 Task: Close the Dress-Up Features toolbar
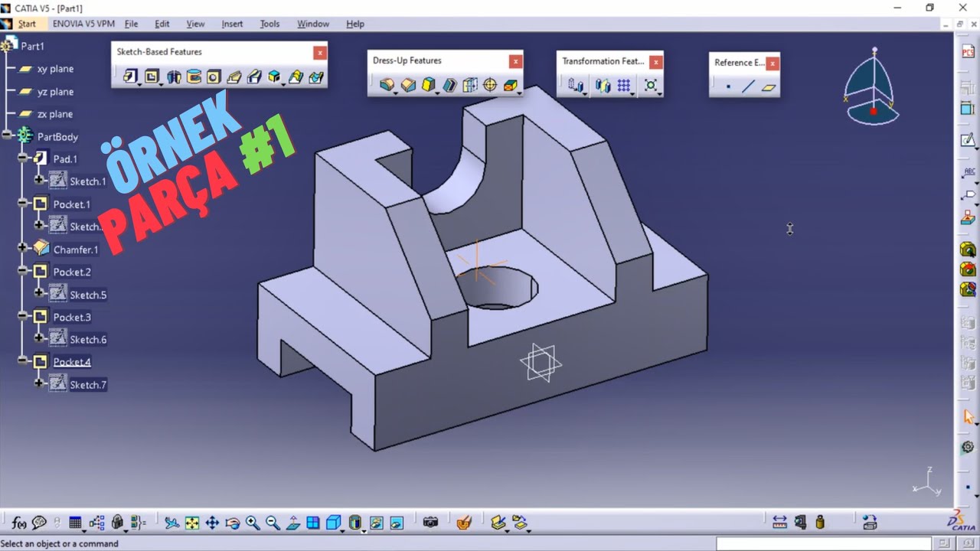pos(516,61)
